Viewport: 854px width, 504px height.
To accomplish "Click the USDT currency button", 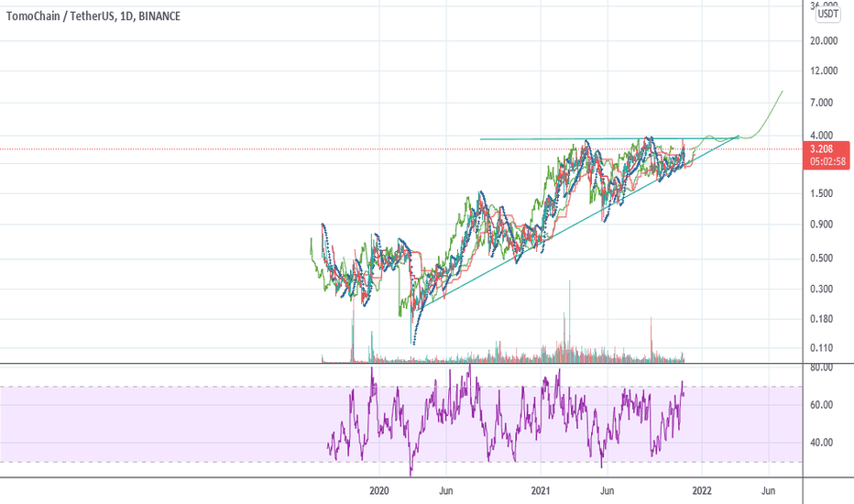I will 827,14.
